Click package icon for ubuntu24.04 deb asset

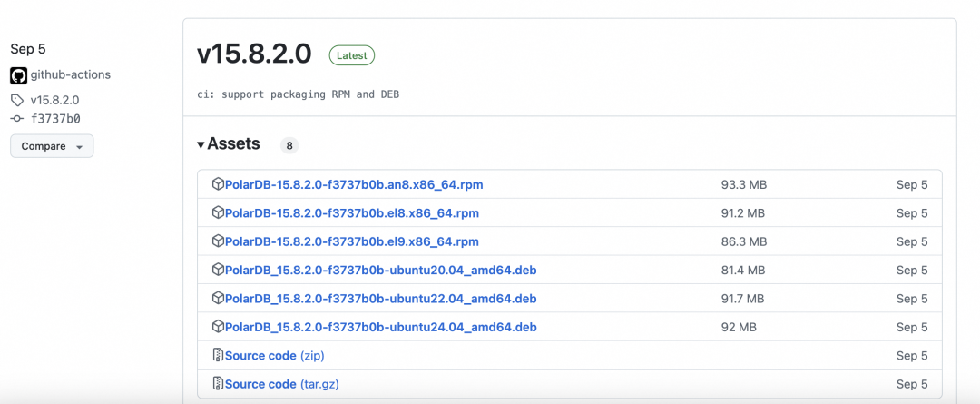tap(218, 327)
